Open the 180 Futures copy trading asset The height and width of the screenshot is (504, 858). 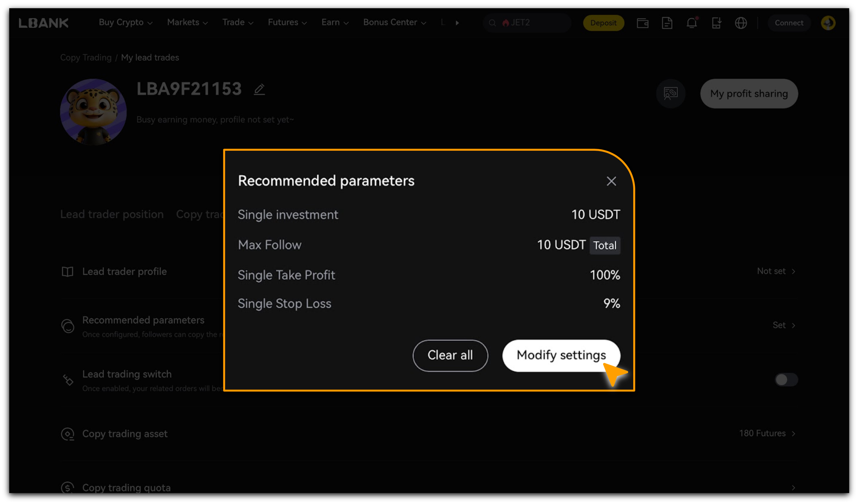coord(767,433)
